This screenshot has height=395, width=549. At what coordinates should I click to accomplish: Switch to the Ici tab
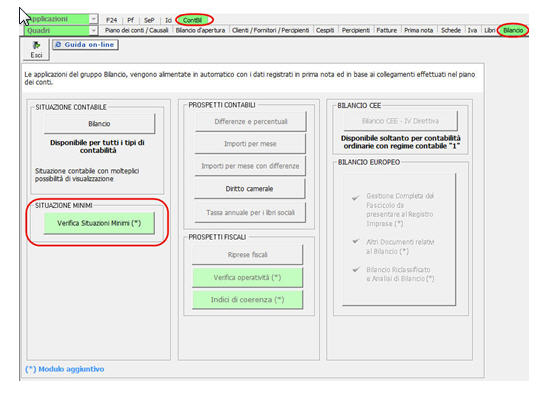click(x=168, y=20)
